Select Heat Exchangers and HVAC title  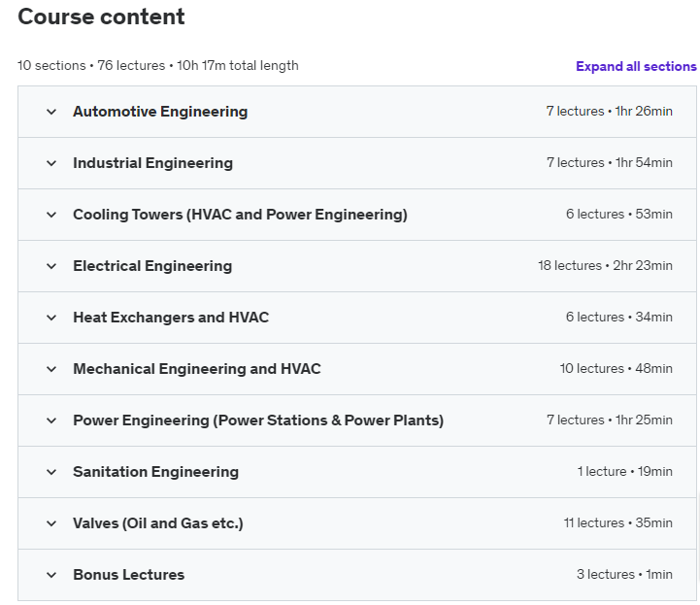coord(171,318)
